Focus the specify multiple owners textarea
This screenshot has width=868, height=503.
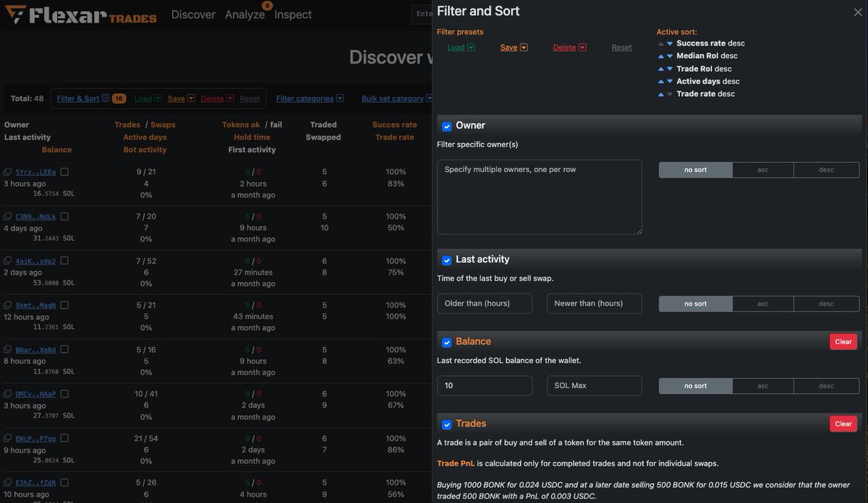tap(540, 197)
